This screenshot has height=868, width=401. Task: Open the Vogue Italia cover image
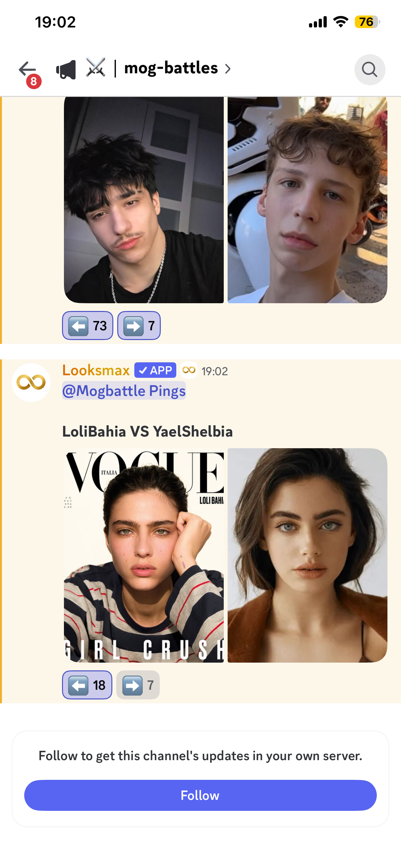(144, 555)
